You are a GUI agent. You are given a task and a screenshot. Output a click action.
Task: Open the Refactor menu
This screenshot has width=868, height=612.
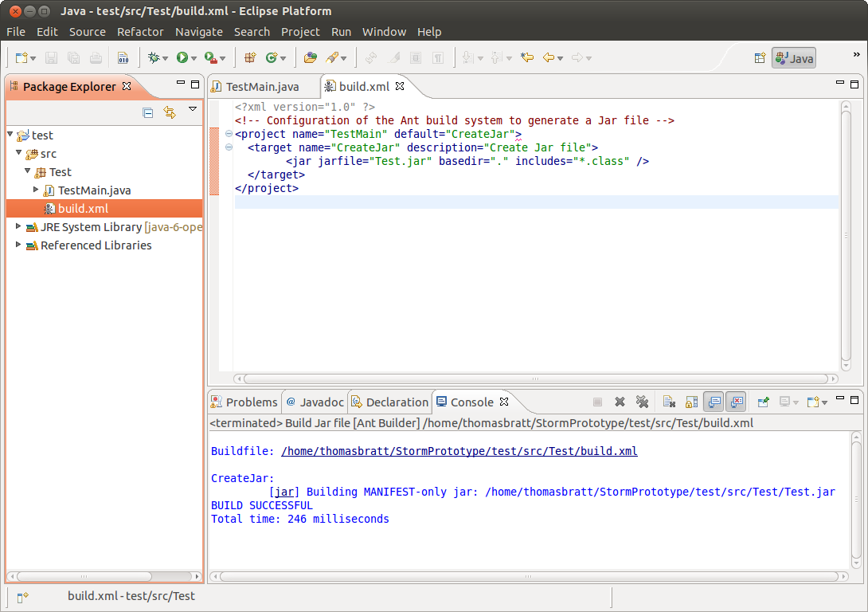pos(140,32)
